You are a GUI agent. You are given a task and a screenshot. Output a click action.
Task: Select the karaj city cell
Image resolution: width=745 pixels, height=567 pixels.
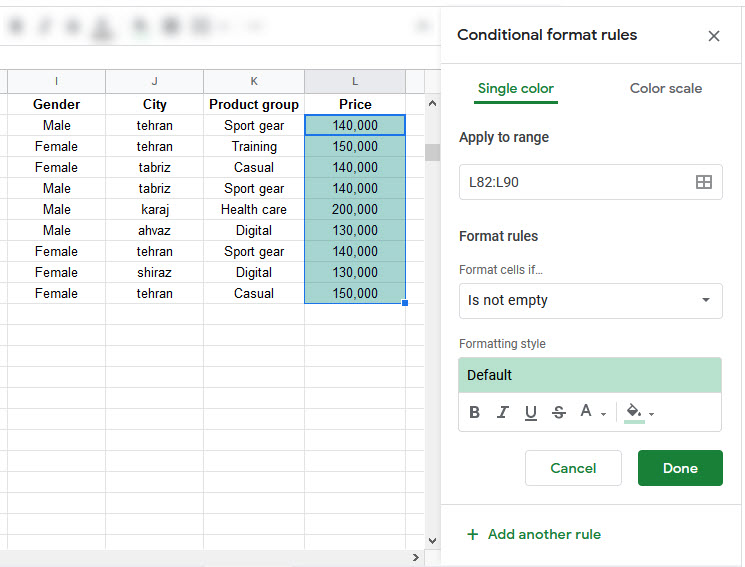click(x=154, y=209)
